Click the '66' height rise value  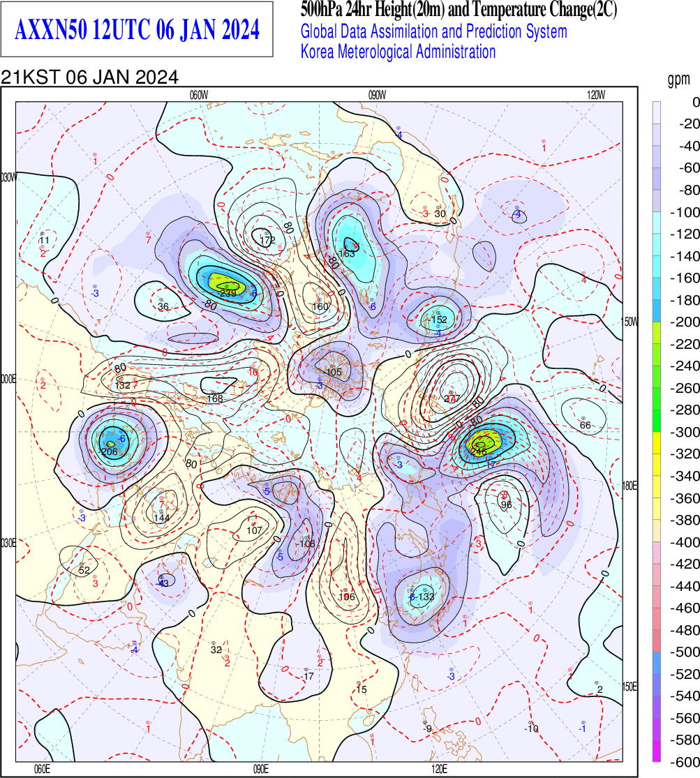click(x=586, y=425)
